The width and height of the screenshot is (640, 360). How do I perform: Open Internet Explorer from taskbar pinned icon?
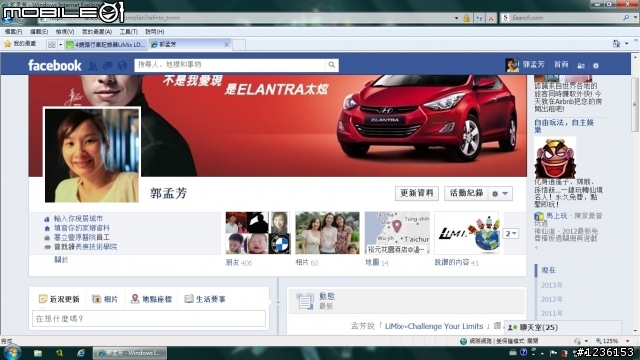tap(81, 353)
